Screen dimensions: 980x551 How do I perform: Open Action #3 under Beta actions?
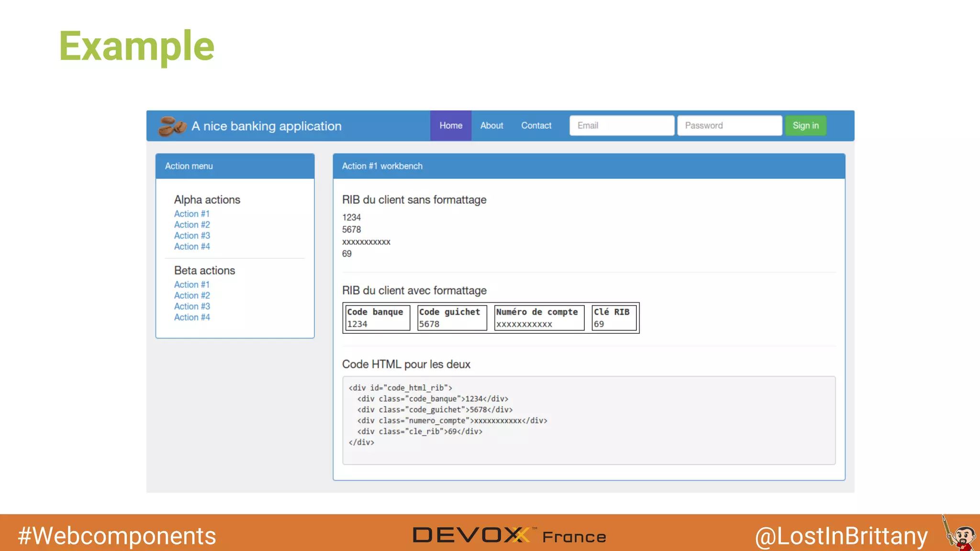click(x=191, y=307)
